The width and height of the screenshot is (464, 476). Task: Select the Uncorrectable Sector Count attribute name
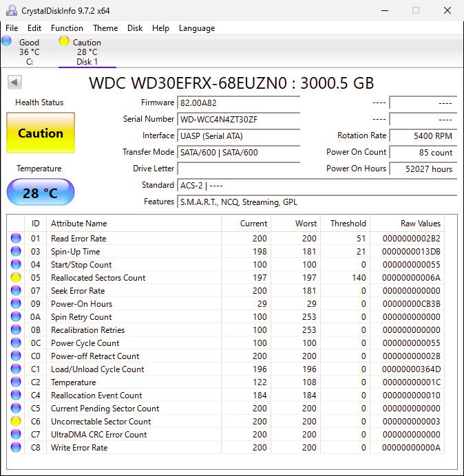pos(101,422)
